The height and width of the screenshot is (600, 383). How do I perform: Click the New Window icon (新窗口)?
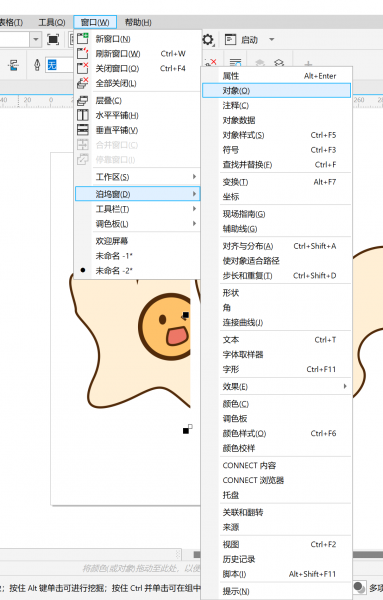pos(83,38)
